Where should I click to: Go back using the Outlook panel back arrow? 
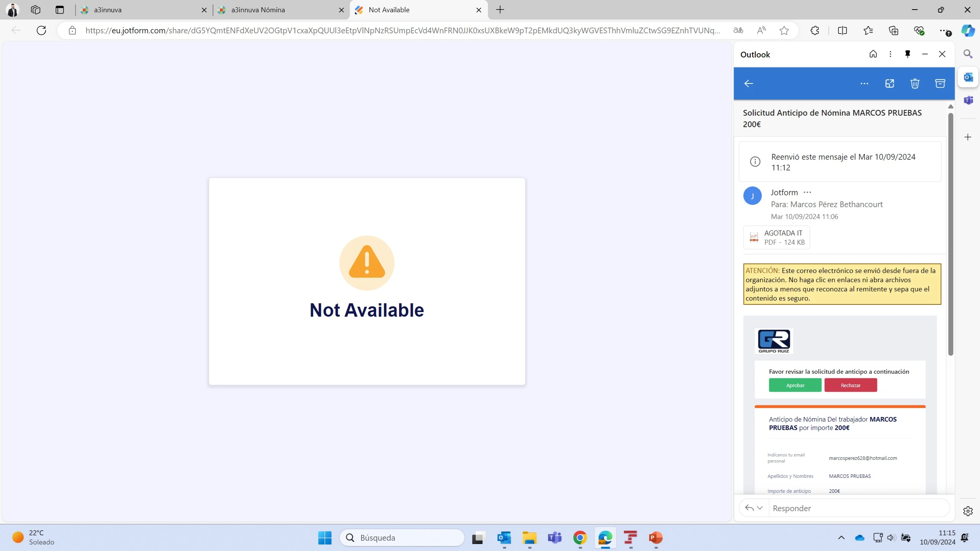[x=748, y=83]
